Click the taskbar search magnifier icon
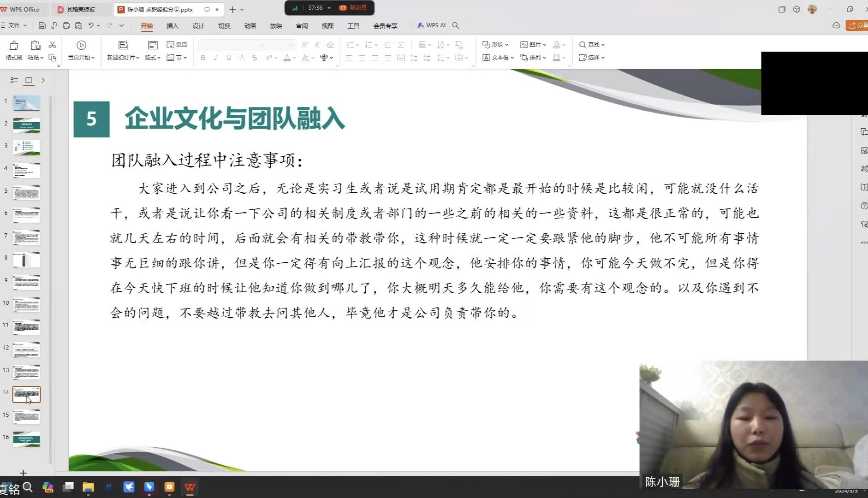This screenshot has height=498, width=868. [x=28, y=487]
